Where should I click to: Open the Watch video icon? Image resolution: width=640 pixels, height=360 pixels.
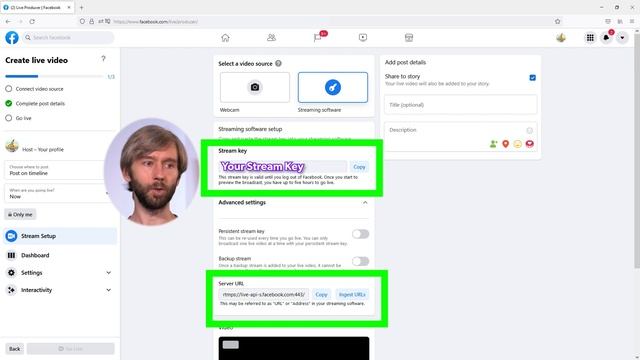363,38
